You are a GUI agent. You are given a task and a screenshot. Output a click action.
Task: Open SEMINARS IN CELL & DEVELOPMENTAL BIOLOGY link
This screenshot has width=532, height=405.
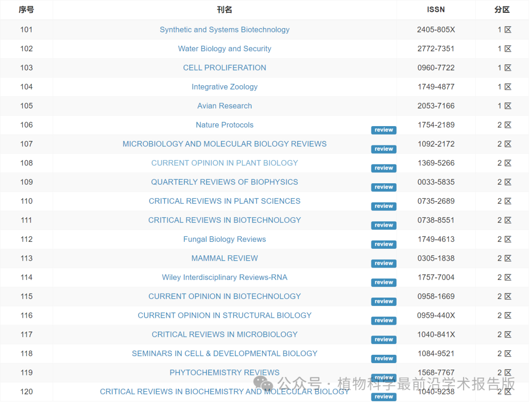[224, 354]
